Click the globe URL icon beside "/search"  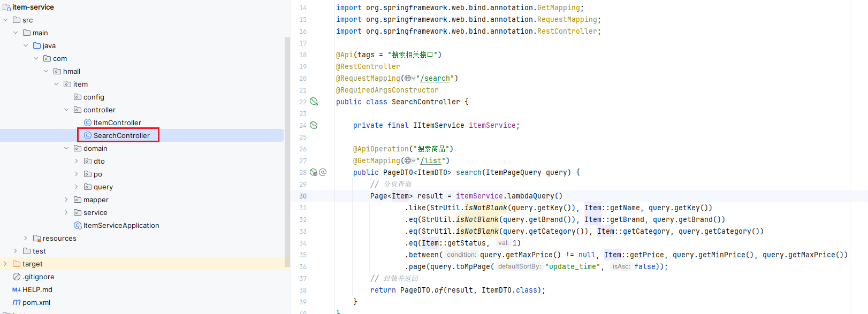[x=408, y=78]
